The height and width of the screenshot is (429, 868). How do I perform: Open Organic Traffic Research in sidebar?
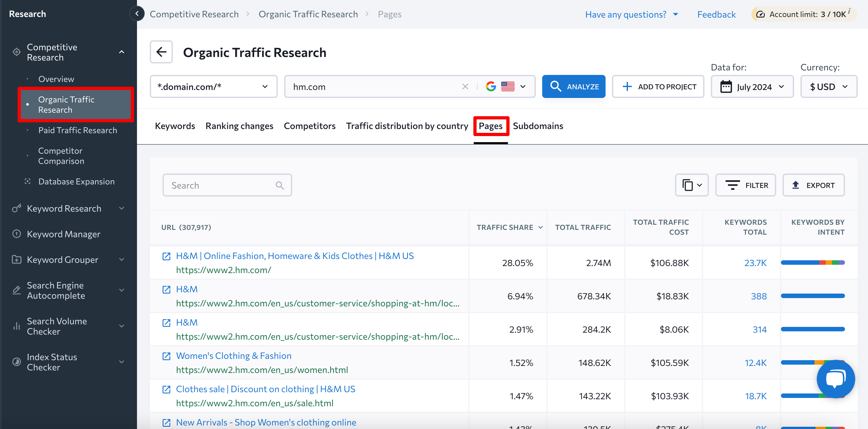pos(76,104)
